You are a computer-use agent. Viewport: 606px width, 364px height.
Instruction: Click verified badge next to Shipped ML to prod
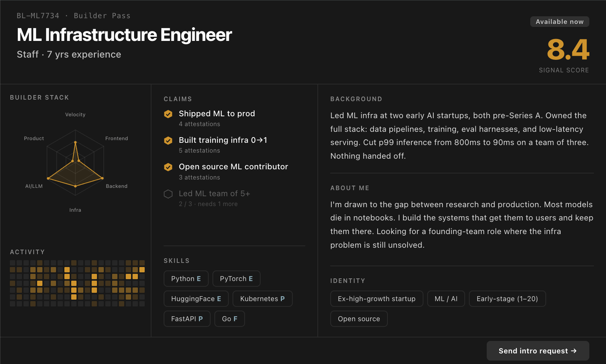click(168, 114)
